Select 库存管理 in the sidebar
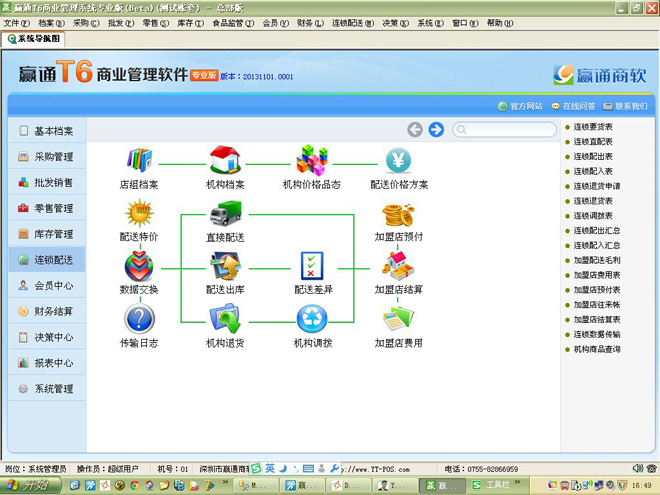Image resolution: width=660 pixels, height=495 pixels. [46, 234]
